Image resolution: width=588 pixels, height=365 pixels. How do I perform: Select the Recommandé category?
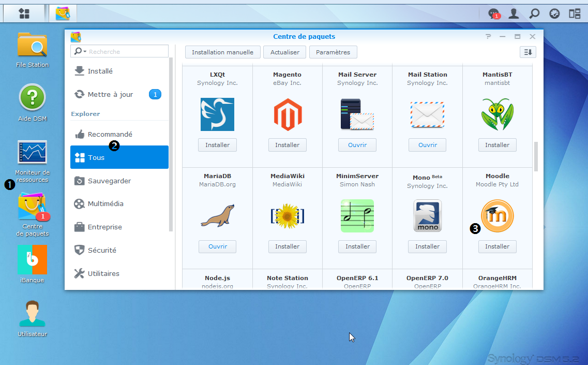point(119,134)
